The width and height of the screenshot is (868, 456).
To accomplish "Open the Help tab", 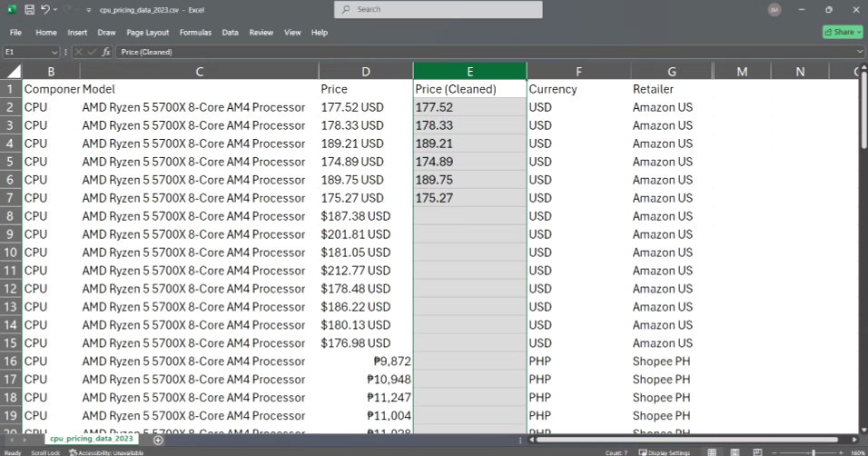I will [x=320, y=33].
